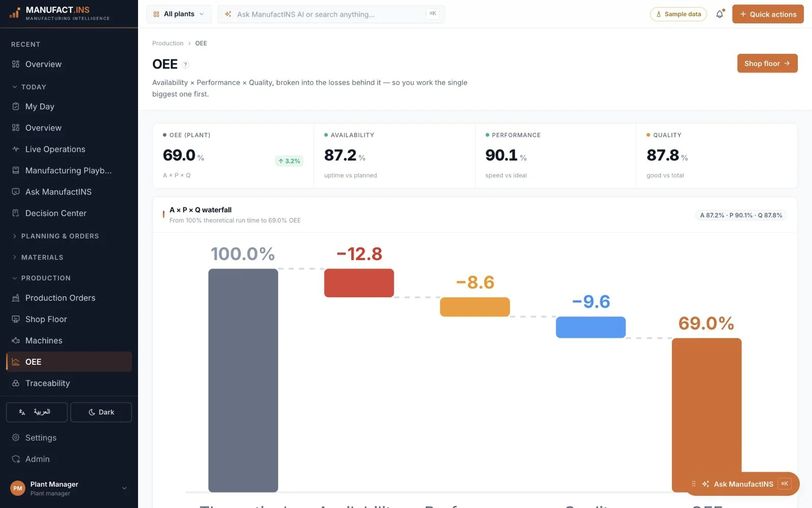The height and width of the screenshot is (508, 812).
Task: Click the OEE (PLANT) 69.0% card
Action: tap(233, 155)
